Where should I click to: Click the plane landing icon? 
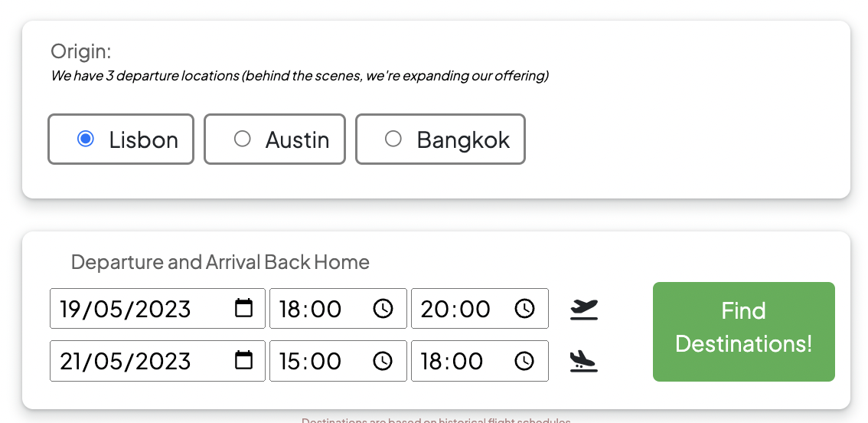click(x=584, y=361)
